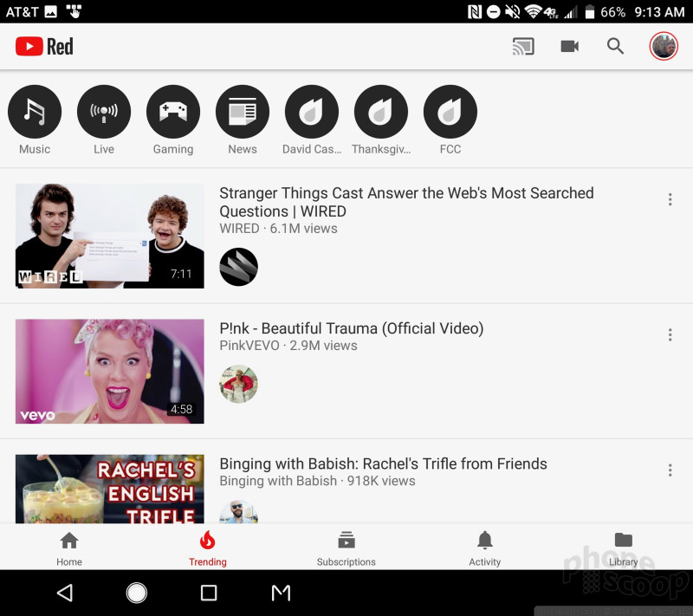The height and width of the screenshot is (616, 693).
Task: Open title 'Binging with Babish: Rachel's Trifle from Friends'
Action: 383,464
